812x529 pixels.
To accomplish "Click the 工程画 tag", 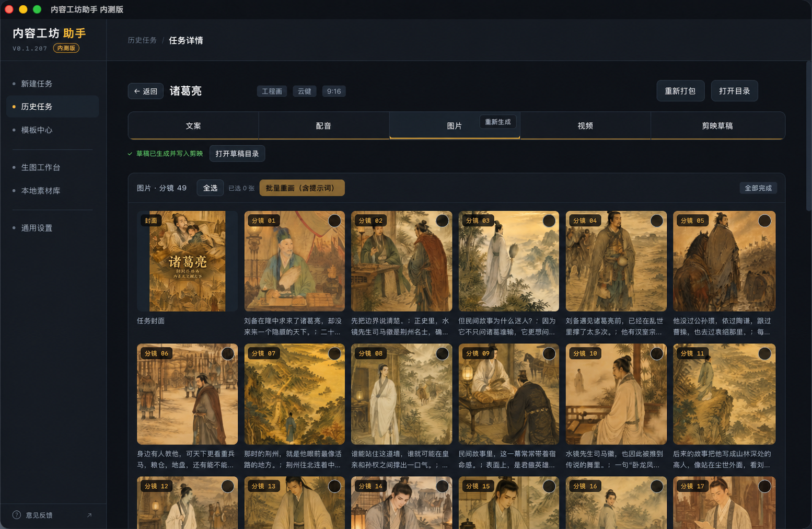I will coord(272,91).
